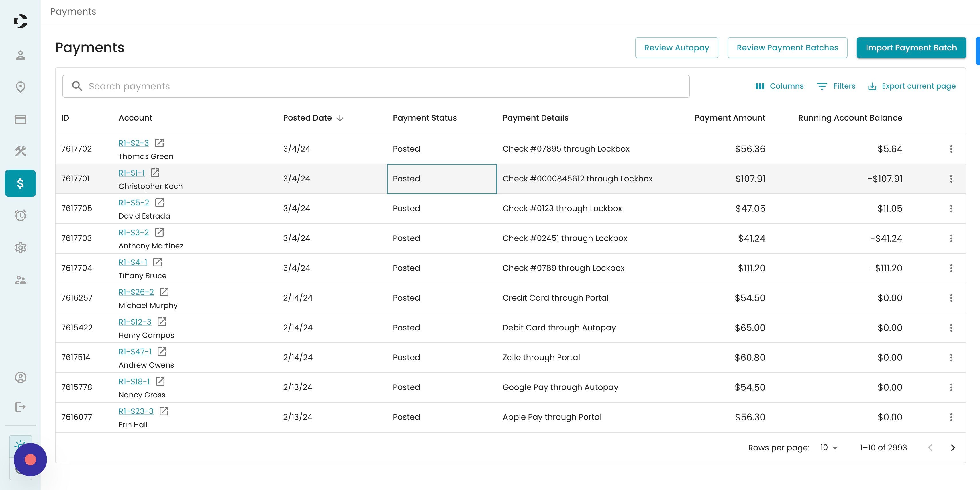Screen dimensions: 980x490
Task: Open the billing card icon in sidebar
Action: coord(21,119)
